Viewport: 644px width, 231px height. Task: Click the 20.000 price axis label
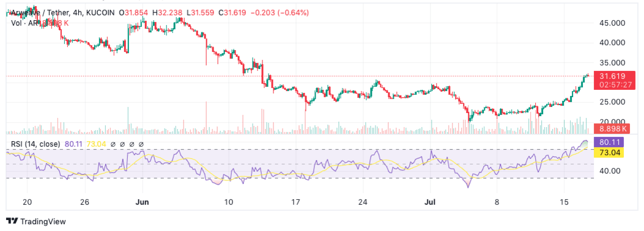coord(612,122)
